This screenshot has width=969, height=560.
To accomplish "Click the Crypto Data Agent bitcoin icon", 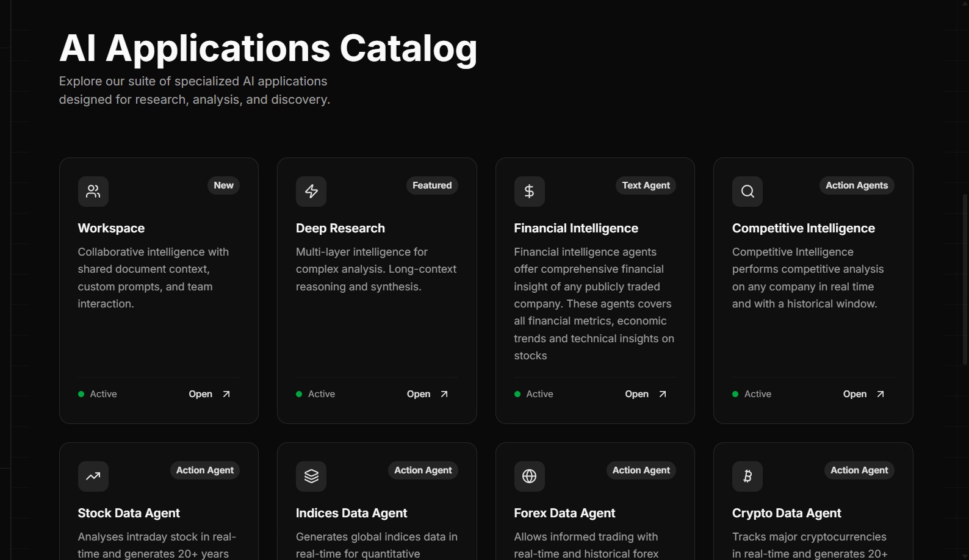I will pyautogui.click(x=747, y=476).
